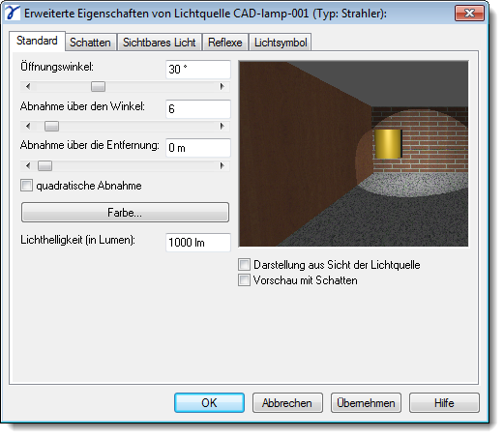
Task: Click the light preview rendering image
Action: 353,154
